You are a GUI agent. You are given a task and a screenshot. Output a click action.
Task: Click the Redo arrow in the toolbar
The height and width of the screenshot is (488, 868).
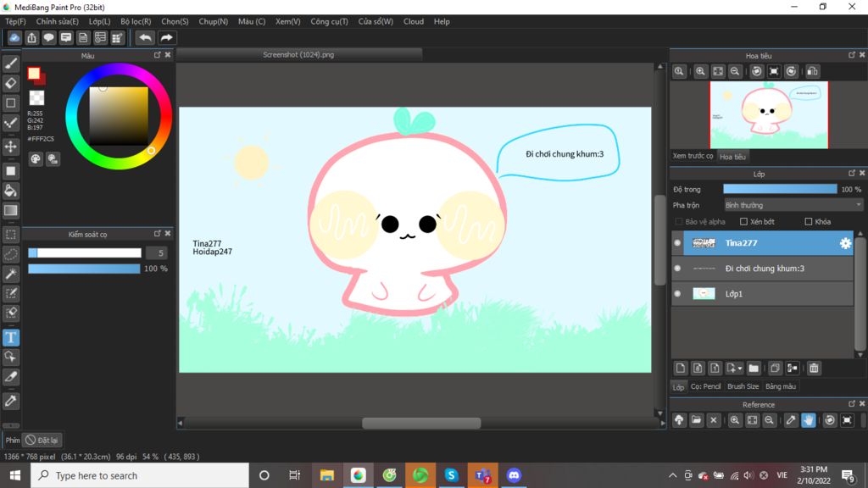pyautogui.click(x=166, y=37)
